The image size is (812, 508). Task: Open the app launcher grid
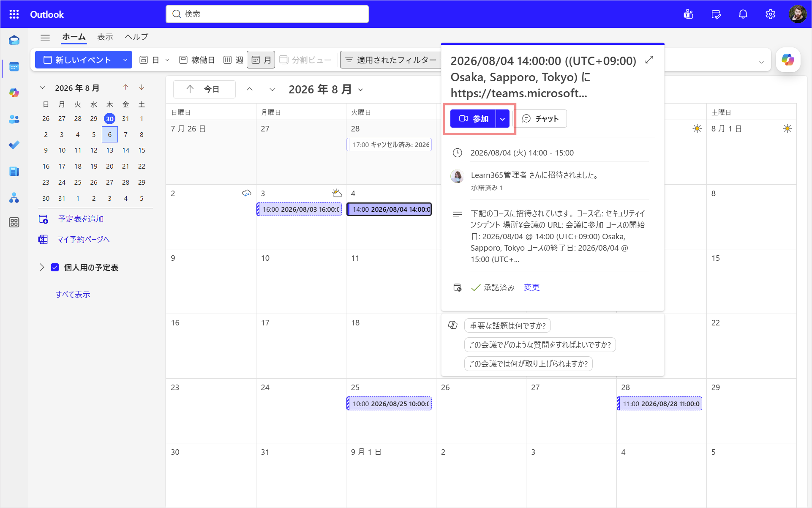[x=14, y=14]
